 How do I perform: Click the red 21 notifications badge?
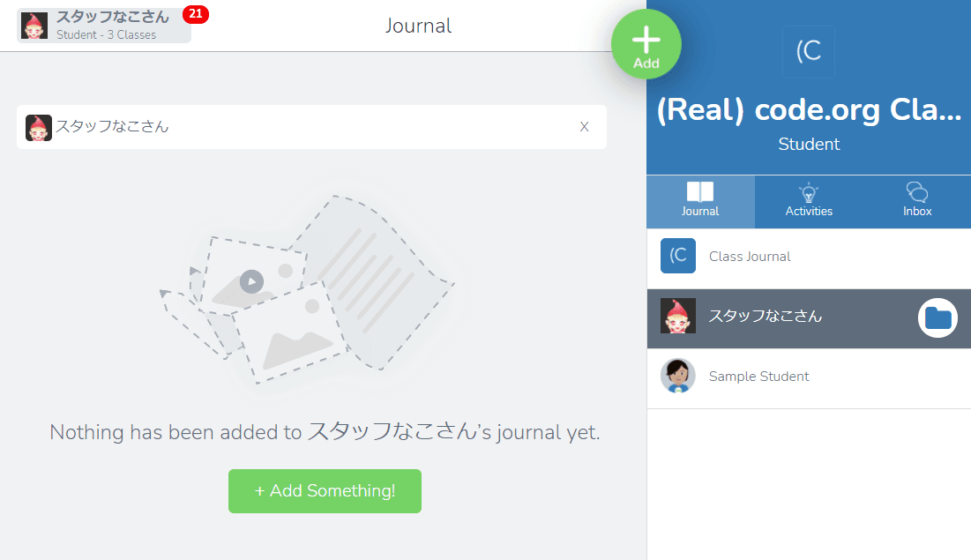[x=195, y=14]
